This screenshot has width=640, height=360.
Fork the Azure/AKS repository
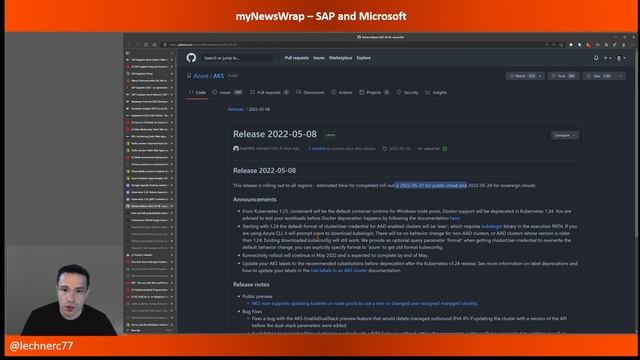click(563, 76)
